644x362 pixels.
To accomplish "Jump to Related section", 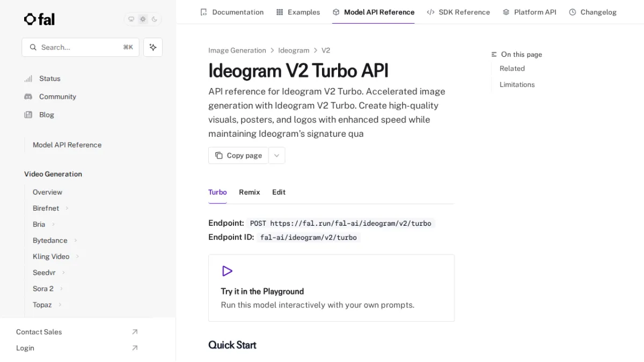I will (x=512, y=69).
